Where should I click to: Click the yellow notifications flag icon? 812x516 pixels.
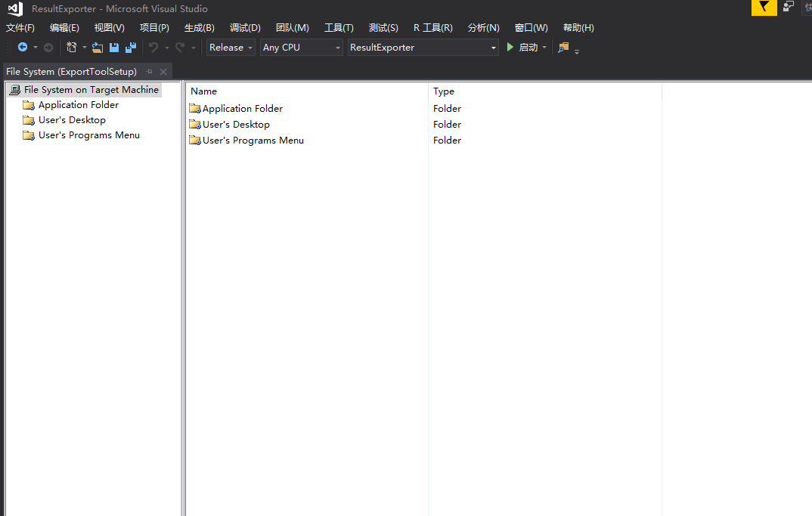764,8
